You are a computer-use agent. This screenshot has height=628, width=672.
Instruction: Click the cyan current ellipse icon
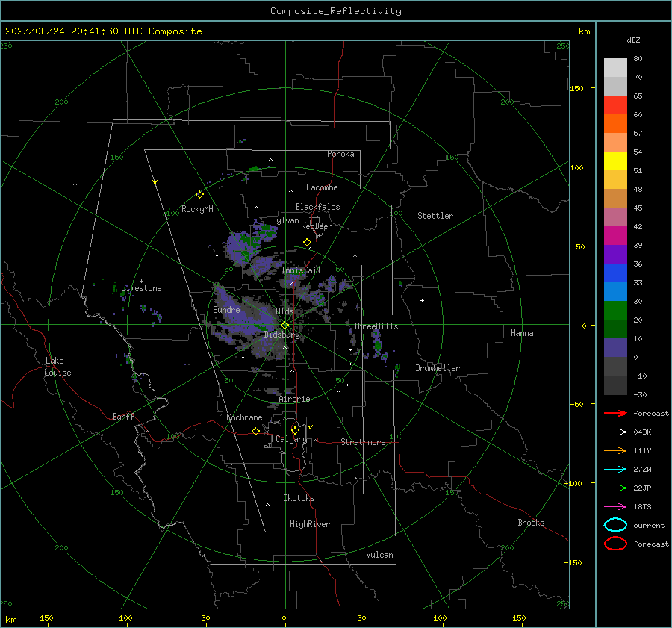click(x=615, y=525)
